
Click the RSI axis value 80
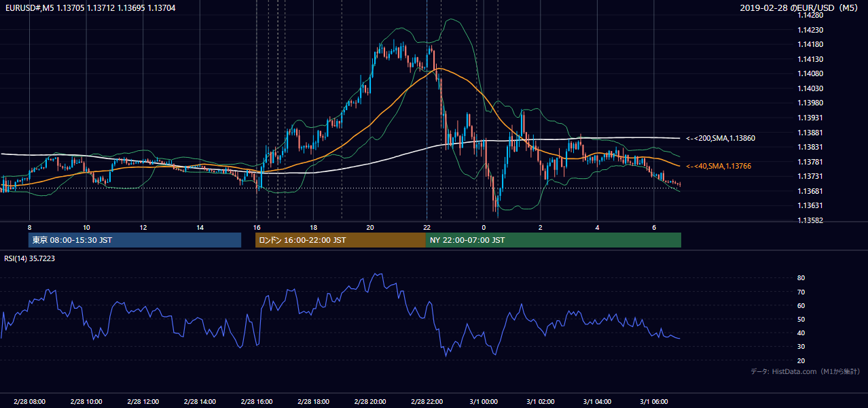[801, 278]
